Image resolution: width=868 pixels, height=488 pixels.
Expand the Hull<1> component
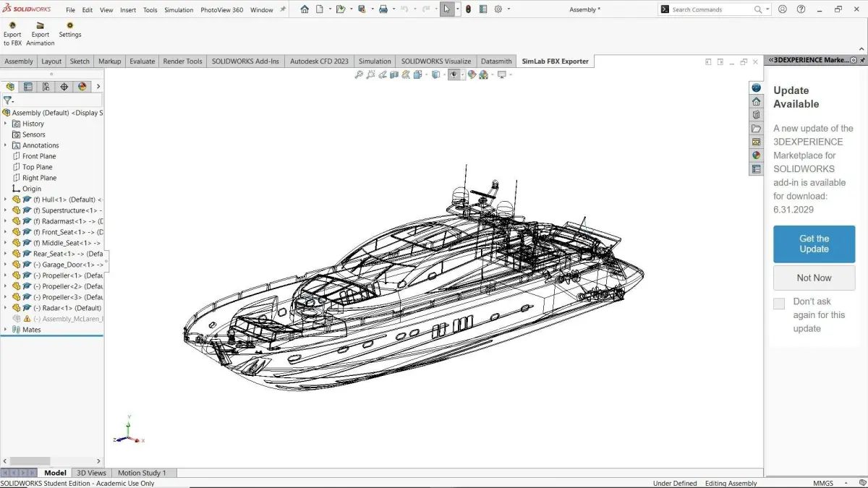[x=5, y=200]
